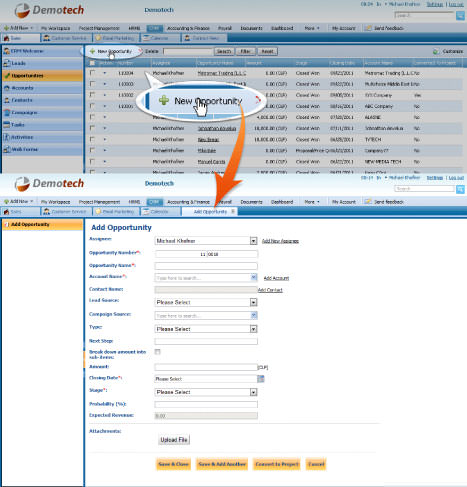This screenshot has width=467, height=487.
Task: Open My Workspace on the list screen menu
Action: pyautogui.click(x=56, y=28)
